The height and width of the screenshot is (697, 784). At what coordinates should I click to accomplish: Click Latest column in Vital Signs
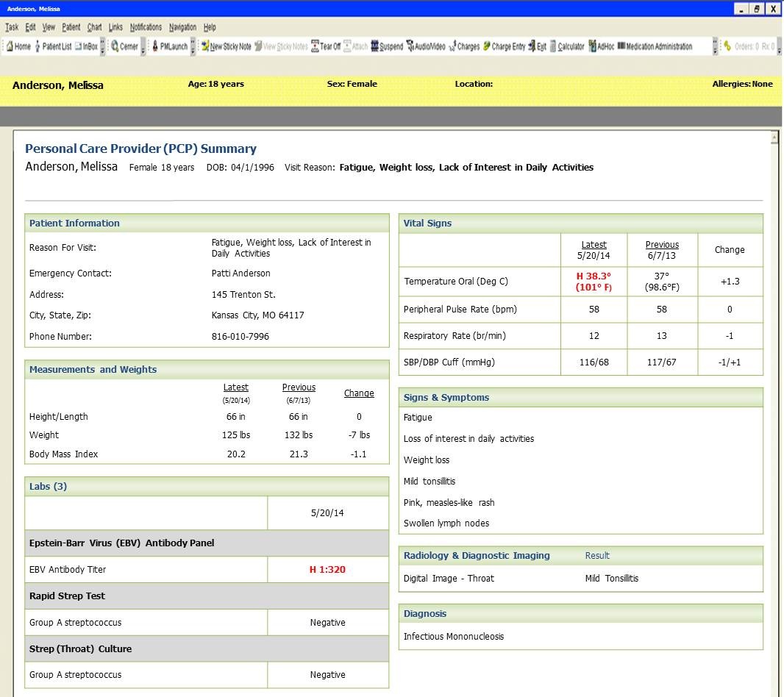[x=594, y=245]
